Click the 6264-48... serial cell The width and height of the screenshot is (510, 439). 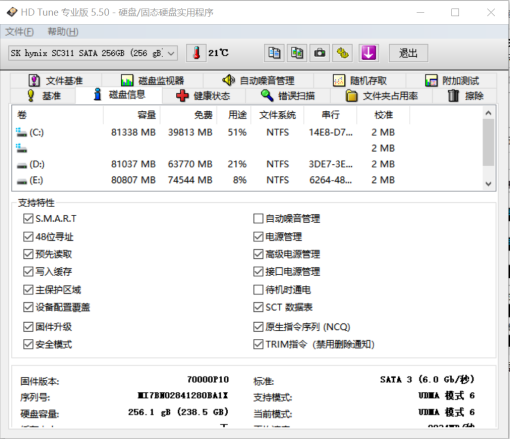[x=330, y=180]
